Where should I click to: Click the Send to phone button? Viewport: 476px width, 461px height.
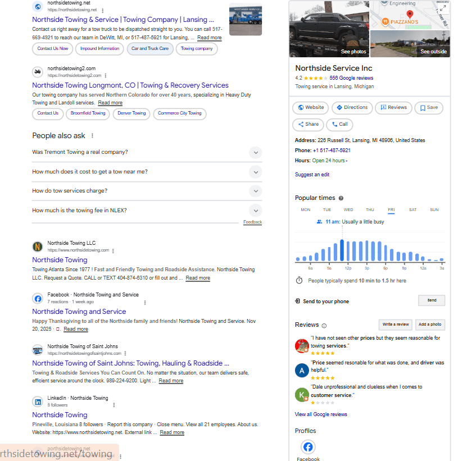coord(431,300)
